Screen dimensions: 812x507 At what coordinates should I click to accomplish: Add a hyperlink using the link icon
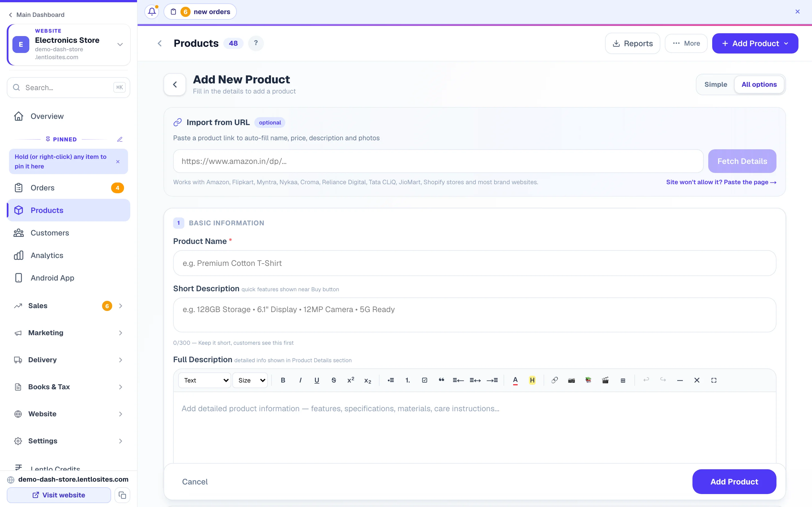pos(555,380)
